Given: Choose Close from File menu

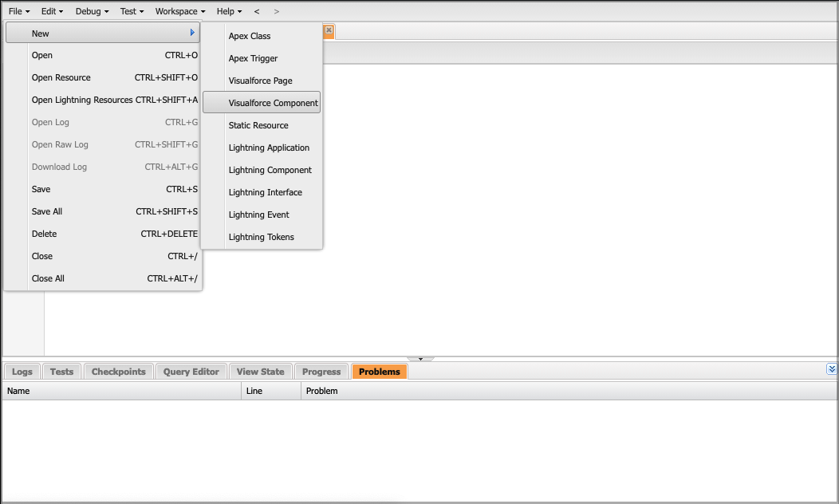Looking at the screenshot, I should coord(103,256).
